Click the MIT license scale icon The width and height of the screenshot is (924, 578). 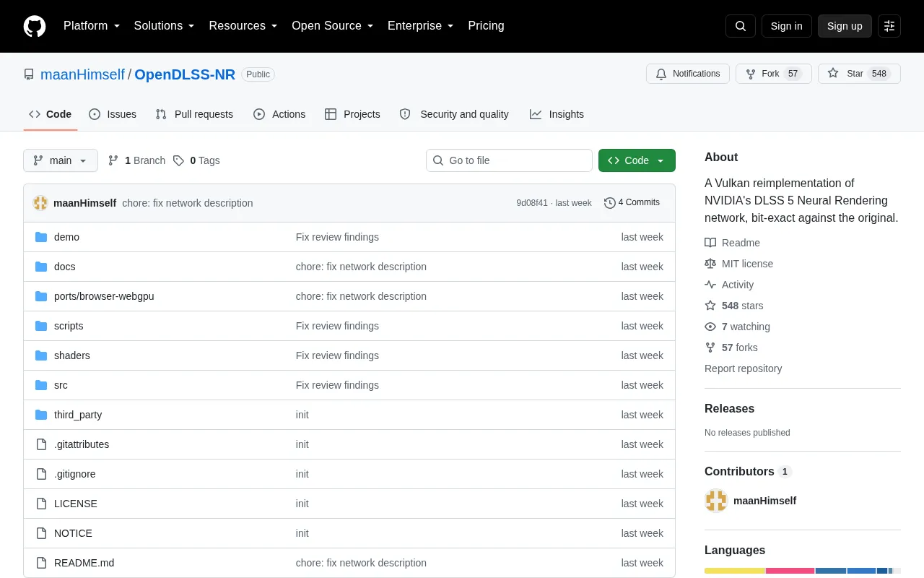click(x=710, y=264)
